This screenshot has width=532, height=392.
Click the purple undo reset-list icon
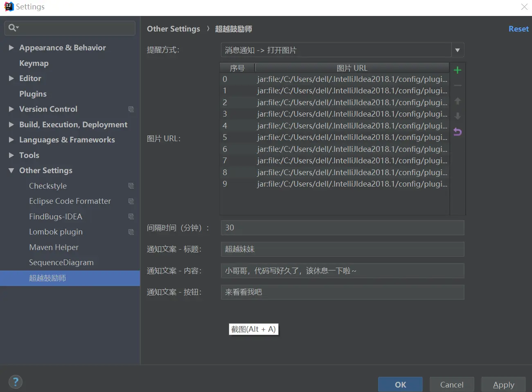[458, 132]
